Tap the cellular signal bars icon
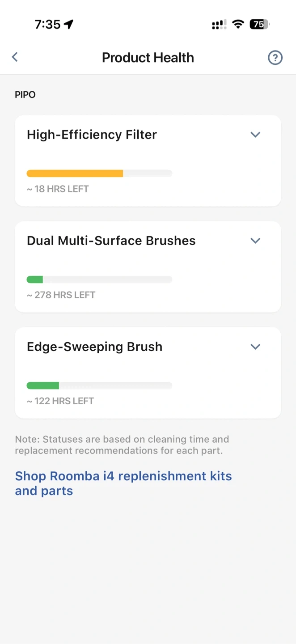The height and width of the screenshot is (644, 296). [x=219, y=25]
